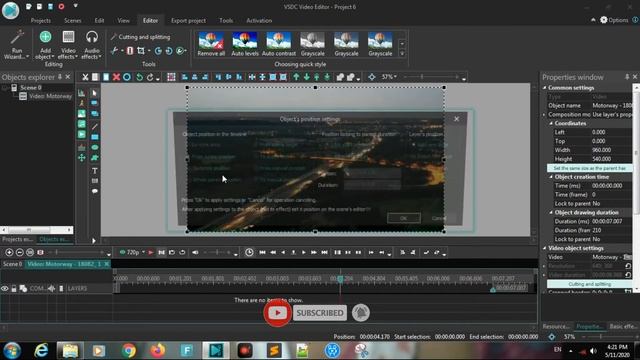Open Firefox from the taskbar
The height and width of the screenshot is (360, 640).
coord(158,350)
